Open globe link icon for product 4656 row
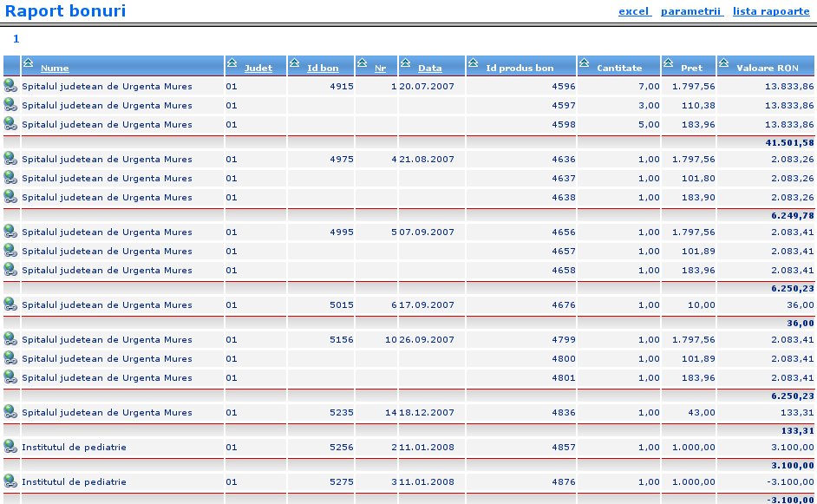This screenshot has height=504, width=817. [x=10, y=232]
